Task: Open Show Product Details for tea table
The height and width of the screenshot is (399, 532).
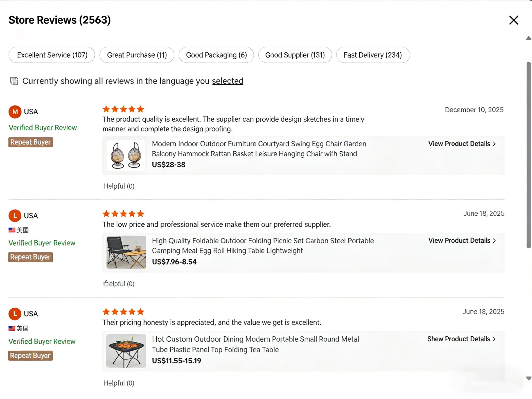Action: click(x=461, y=339)
